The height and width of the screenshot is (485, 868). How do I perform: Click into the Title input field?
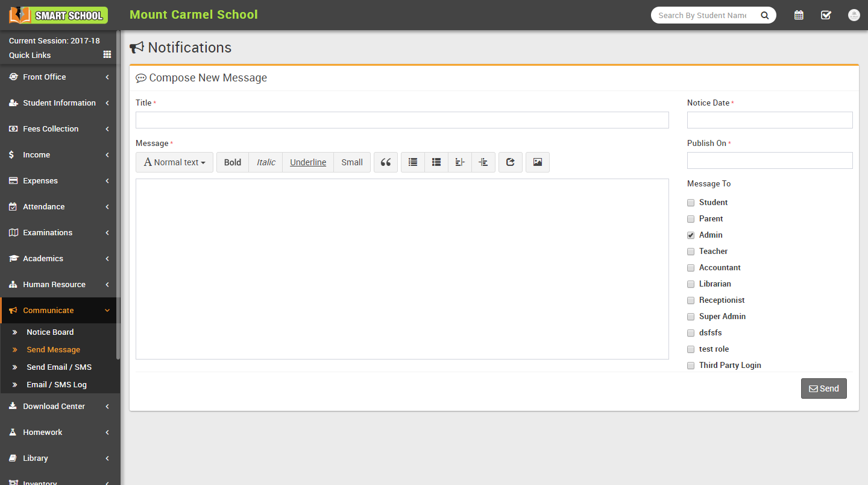point(402,120)
